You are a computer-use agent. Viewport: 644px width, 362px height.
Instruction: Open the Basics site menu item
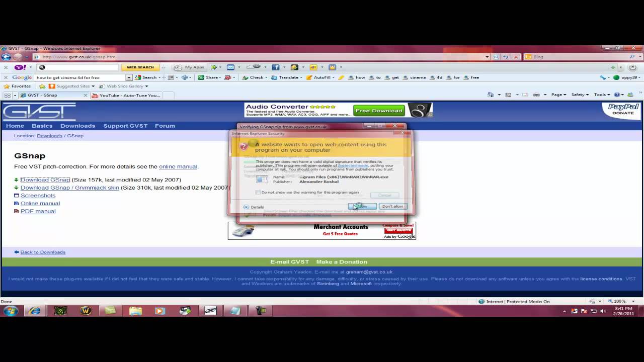(x=42, y=126)
